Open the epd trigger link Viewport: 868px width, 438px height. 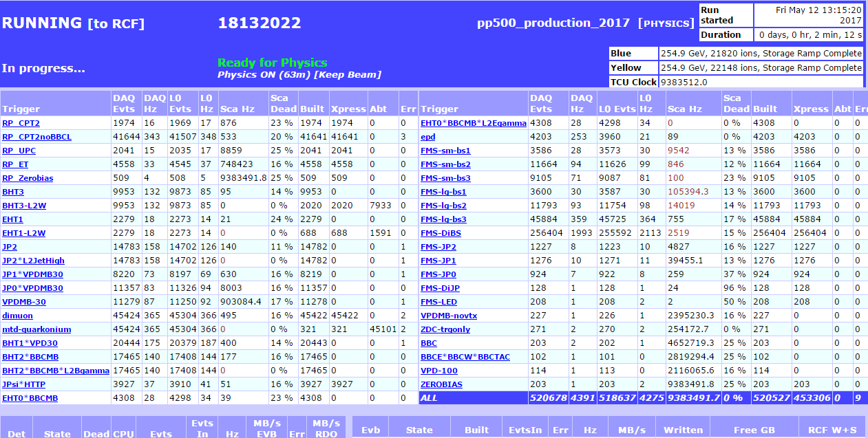[x=427, y=137]
